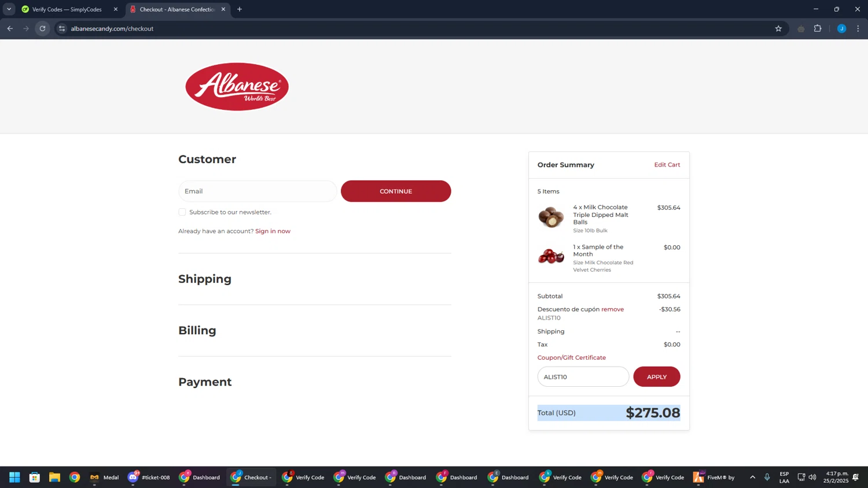The width and height of the screenshot is (868, 488).
Task: Close the Checkout - Albanese tab
Action: [223, 9]
